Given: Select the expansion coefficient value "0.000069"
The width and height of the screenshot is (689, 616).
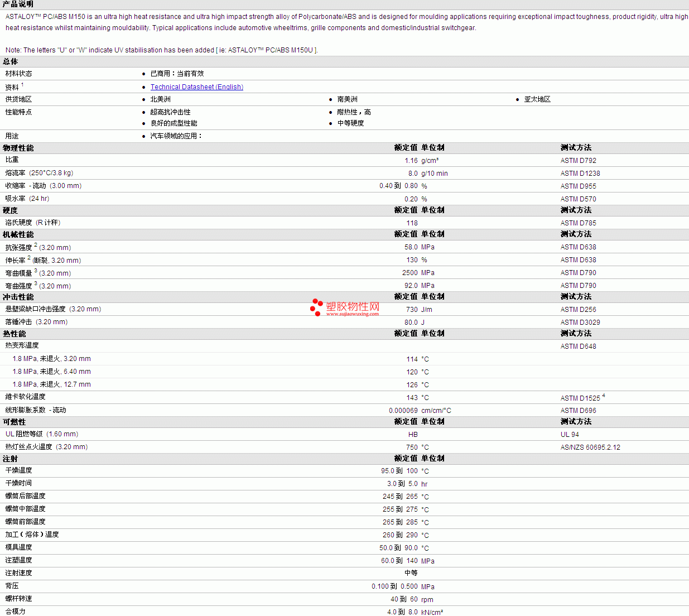Looking at the screenshot, I should (x=403, y=411).
